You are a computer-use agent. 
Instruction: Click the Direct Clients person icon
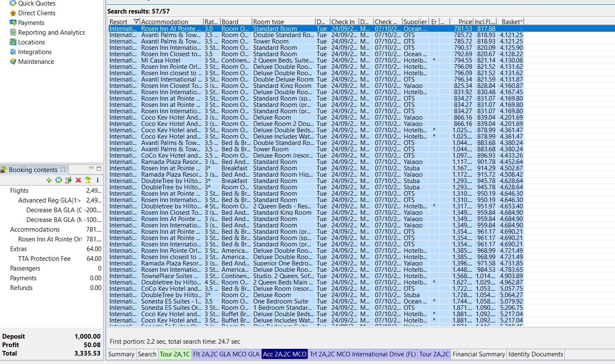tap(13, 13)
